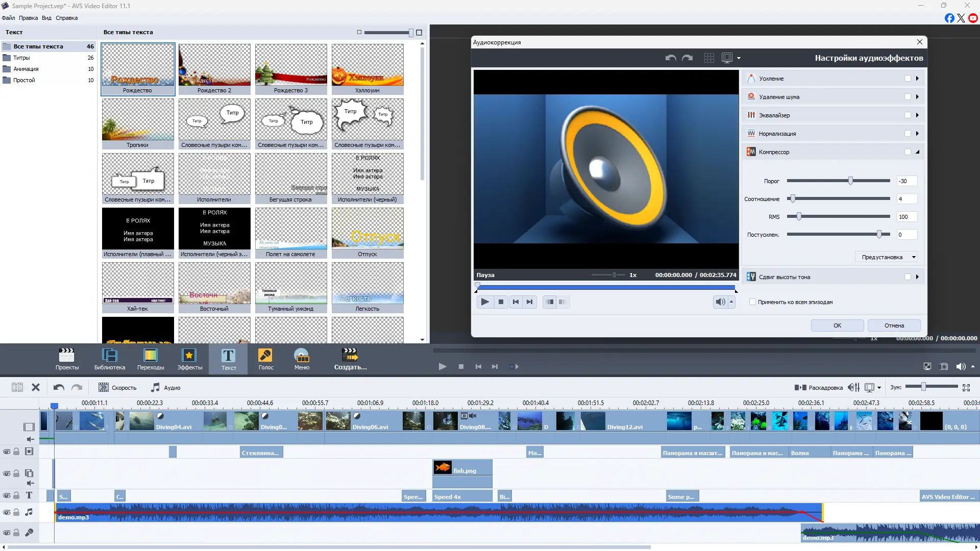Expand the Pitch Shift (Сдвиг высоты тона) settings

[917, 277]
